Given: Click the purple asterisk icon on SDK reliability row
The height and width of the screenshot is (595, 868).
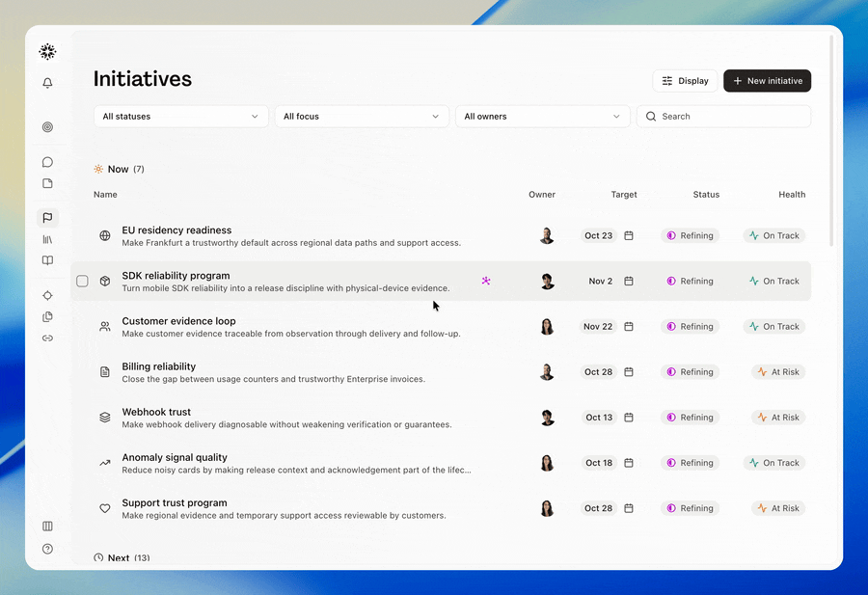Looking at the screenshot, I should click(x=485, y=281).
